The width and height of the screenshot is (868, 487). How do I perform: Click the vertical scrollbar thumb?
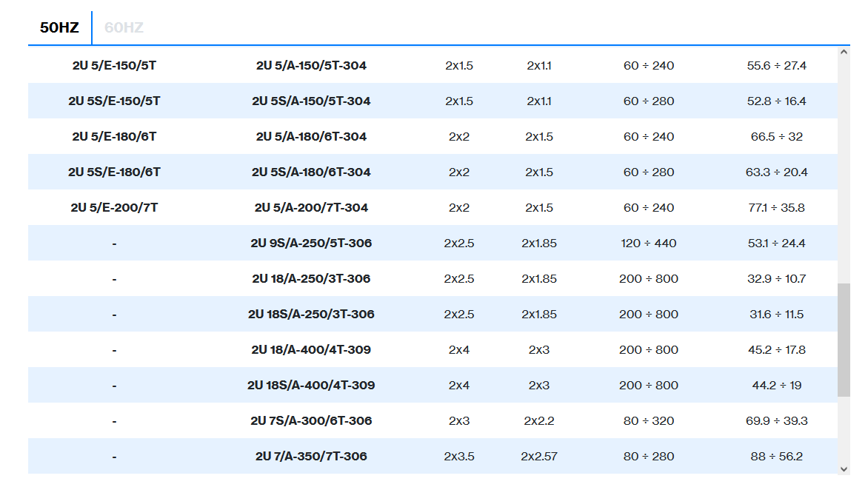pyautogui.click(x=844, y=340)
